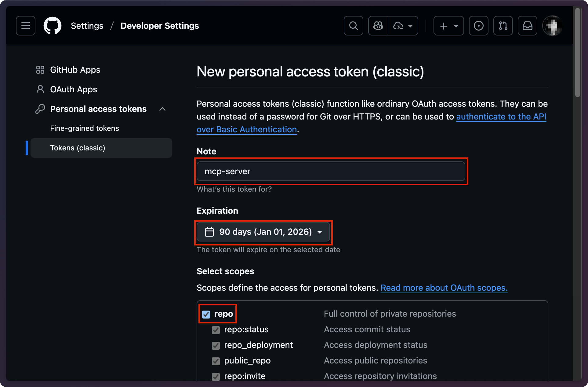Image resolution: width=588 pixels, height=387 pixels.
Task: Open the notifications inbox icon
Action: point(527,26)
